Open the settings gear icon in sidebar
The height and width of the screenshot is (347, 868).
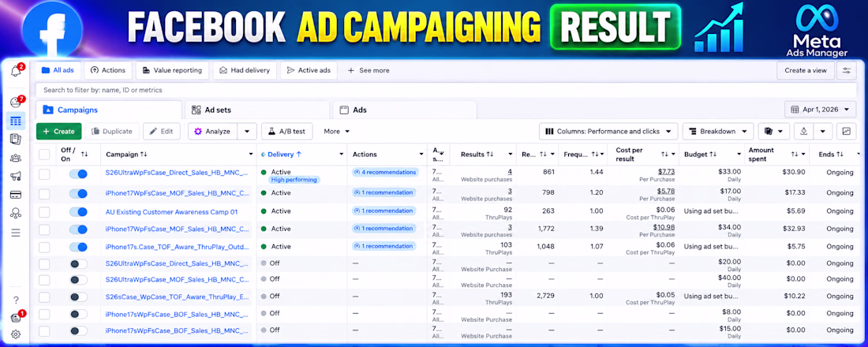point(16,334)
